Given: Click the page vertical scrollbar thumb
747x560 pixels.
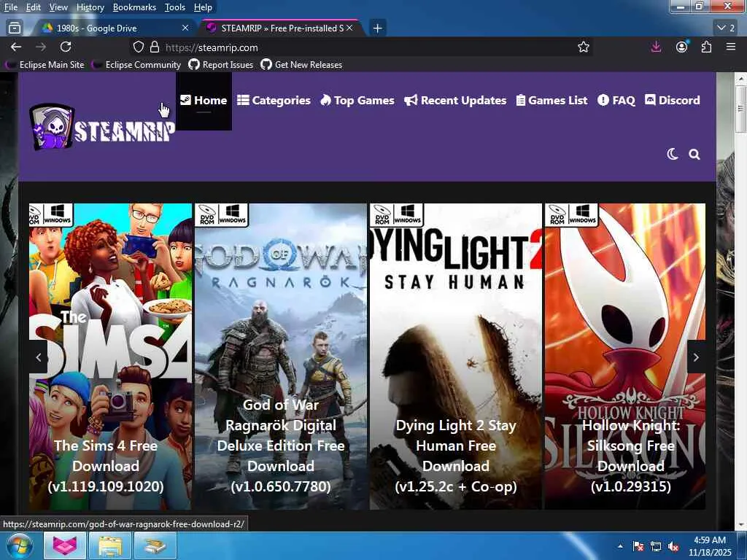Looking at the screenshot, I should tap(741, 109).
